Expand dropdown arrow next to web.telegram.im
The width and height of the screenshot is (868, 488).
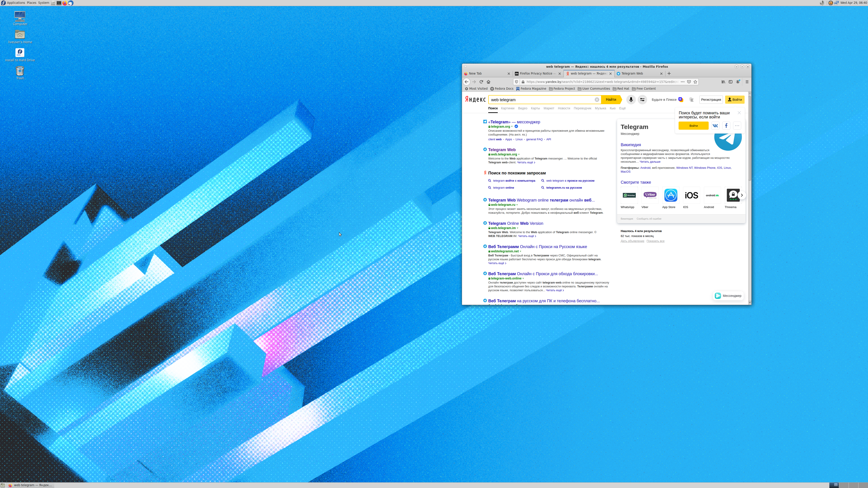[x=518, y=228]
